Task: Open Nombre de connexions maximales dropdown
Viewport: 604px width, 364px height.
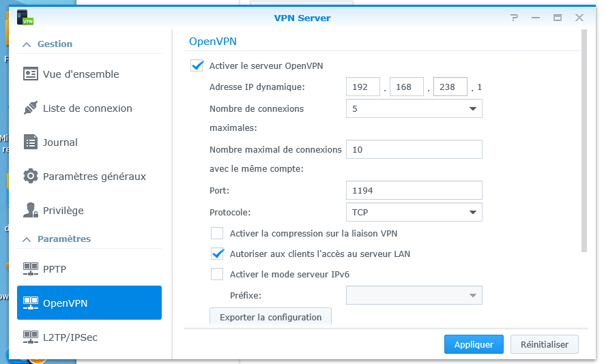Action: (414, 108)
